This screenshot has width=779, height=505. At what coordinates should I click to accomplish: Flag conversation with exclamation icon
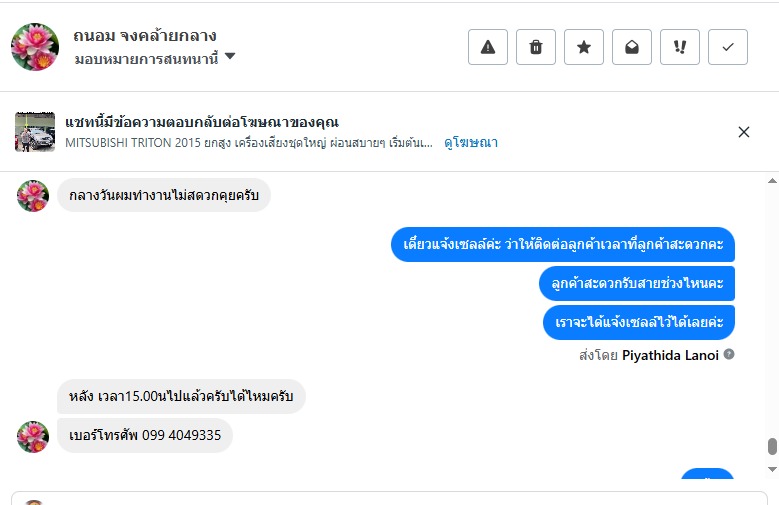(680, 47)
